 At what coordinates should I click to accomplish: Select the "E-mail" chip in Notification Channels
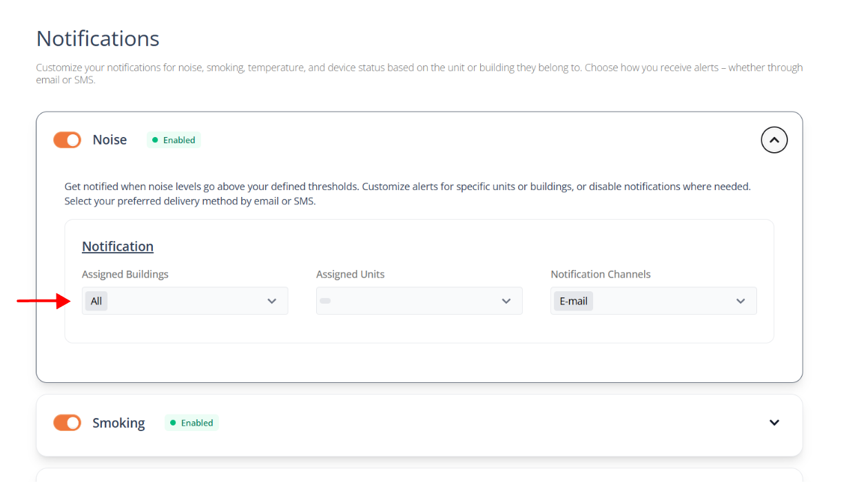tap(573, 301)
